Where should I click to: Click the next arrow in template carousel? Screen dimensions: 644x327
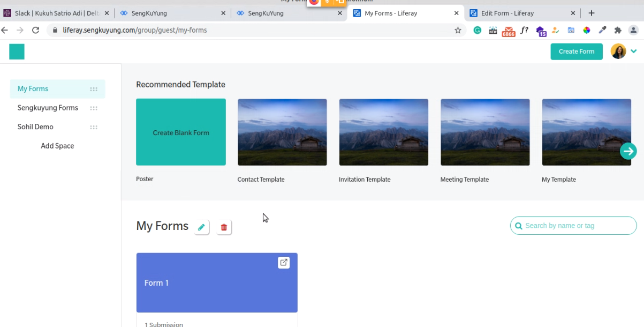coord(628,151)
